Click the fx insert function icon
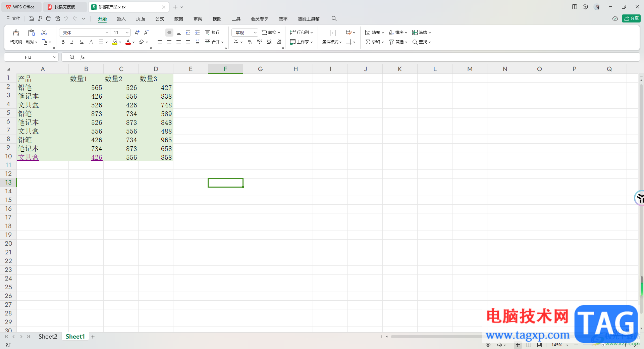Screen dimensions: 644x349 pos(82,57)
